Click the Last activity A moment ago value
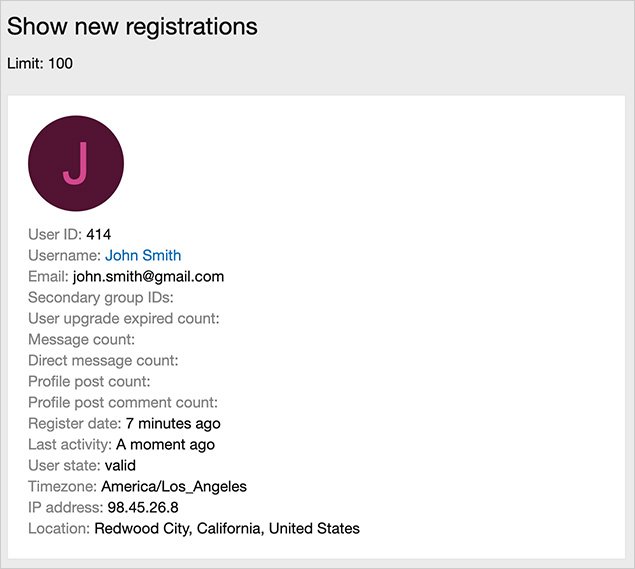Viewport: 635px width, 569px height. point(165,444)
